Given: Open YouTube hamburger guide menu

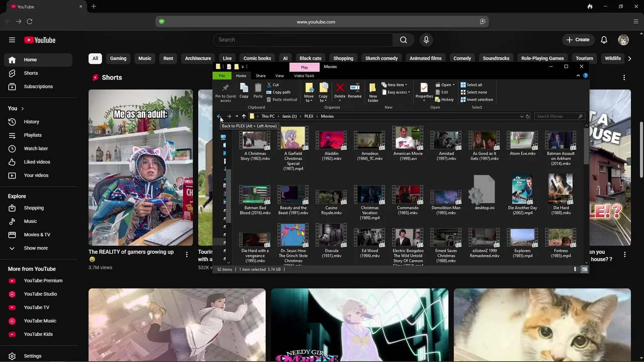Looking at the screenshot, I should pyautogui.click(x=12, y=40).
